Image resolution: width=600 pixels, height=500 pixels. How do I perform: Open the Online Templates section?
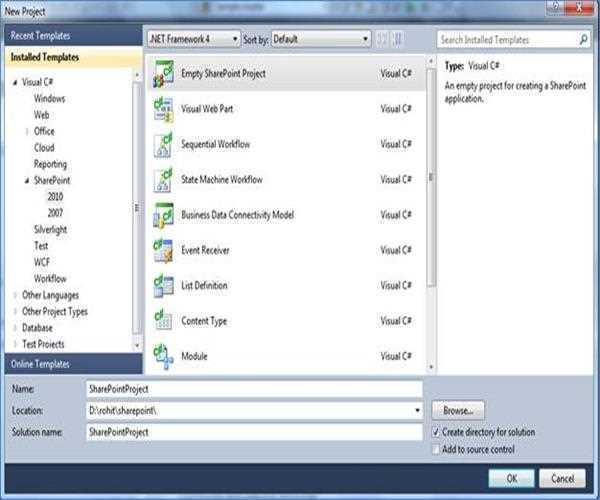click(73, 364)
